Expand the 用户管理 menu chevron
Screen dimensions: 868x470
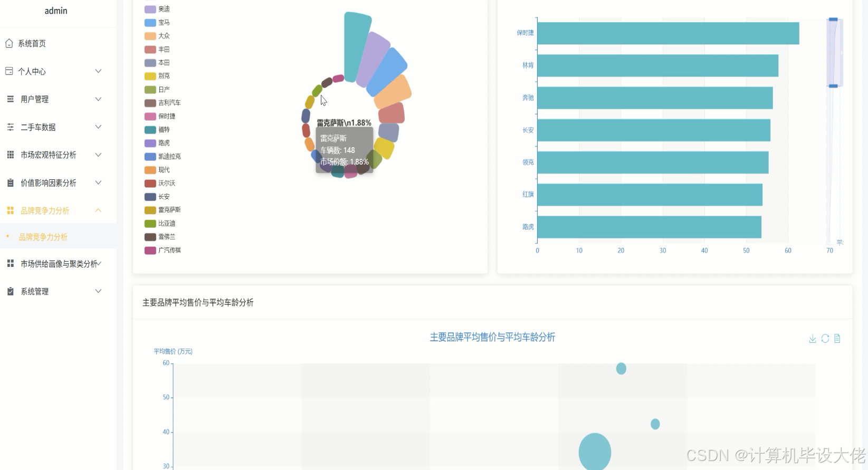(x=98, y=99)
